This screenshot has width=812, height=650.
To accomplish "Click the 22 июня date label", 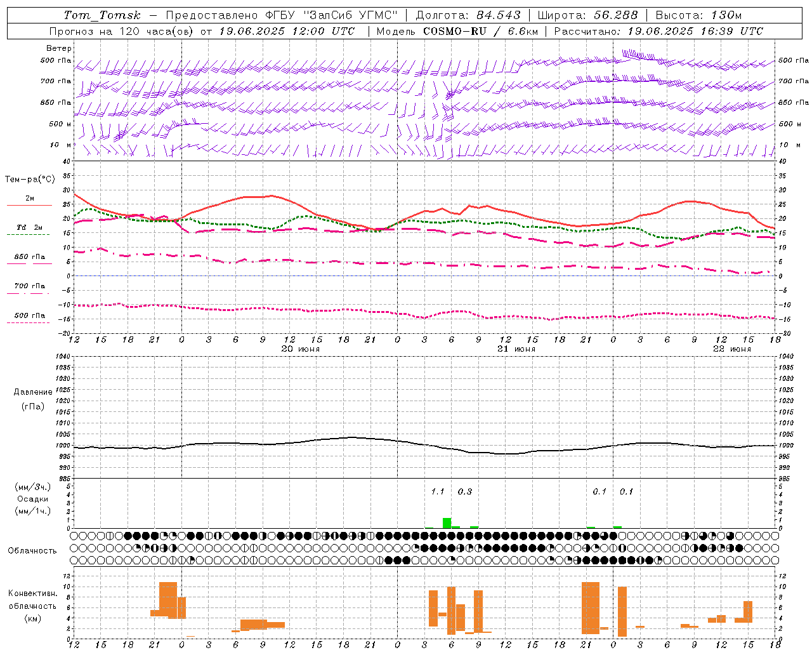I will pos(732,349).
